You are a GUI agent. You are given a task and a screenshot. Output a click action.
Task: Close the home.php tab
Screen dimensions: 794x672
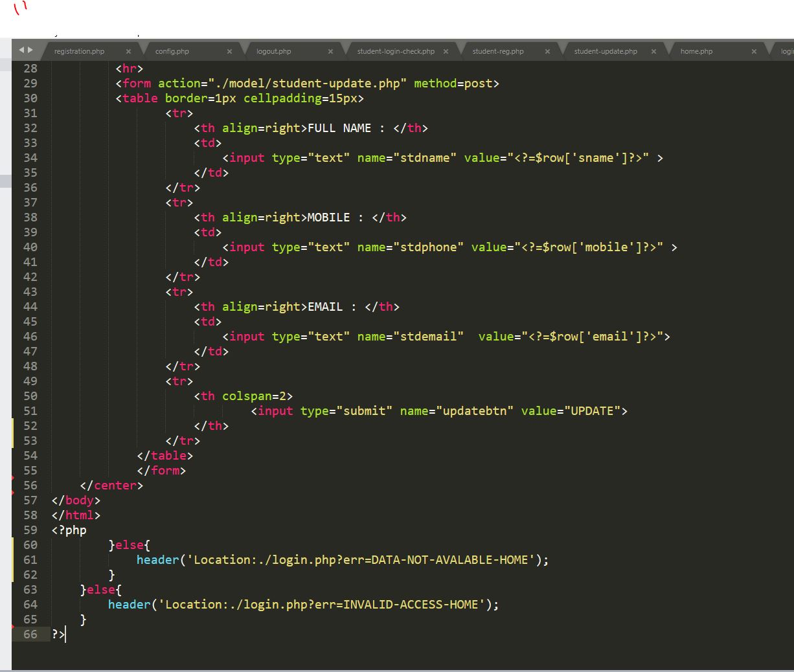coord(754,51)
